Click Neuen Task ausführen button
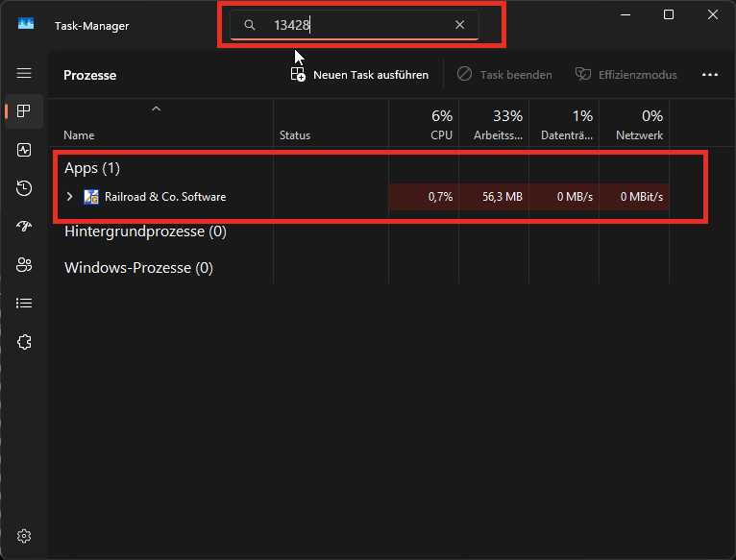The width and height of the screenshot is (736, 560). [x=359, y=74]
